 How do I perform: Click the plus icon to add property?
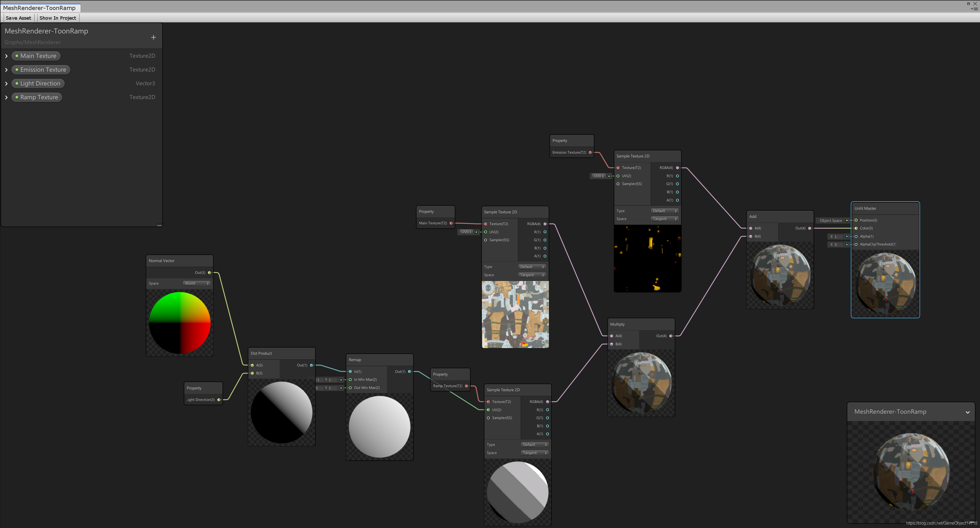coord(153,37)
